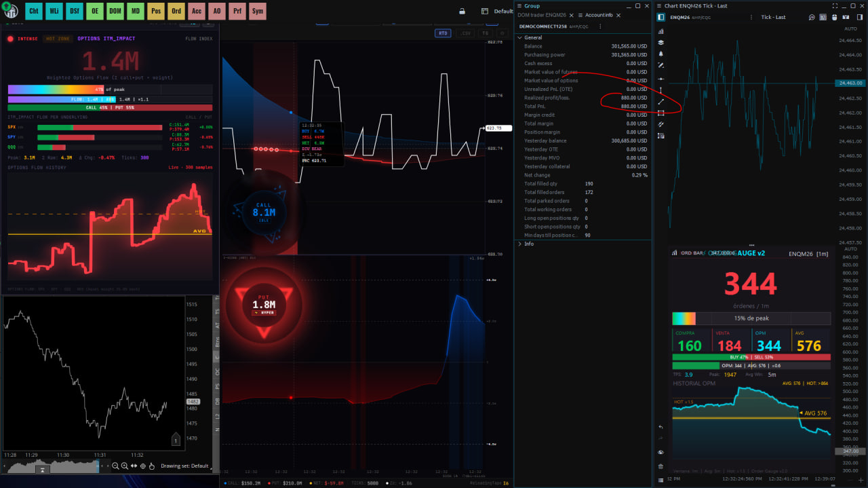
Task: Open the Cht chart panel button
Action: pos(34,11)
